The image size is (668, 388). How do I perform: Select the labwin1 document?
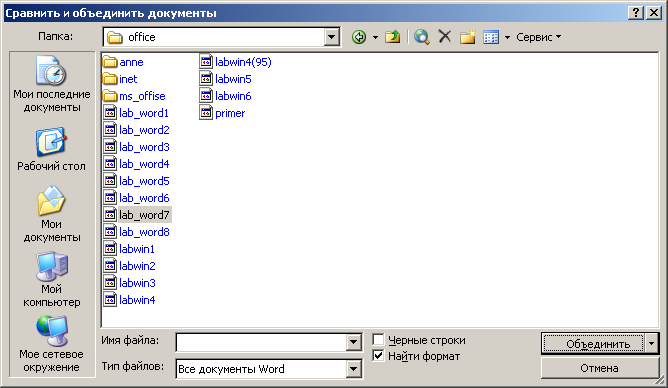[129, 249]
